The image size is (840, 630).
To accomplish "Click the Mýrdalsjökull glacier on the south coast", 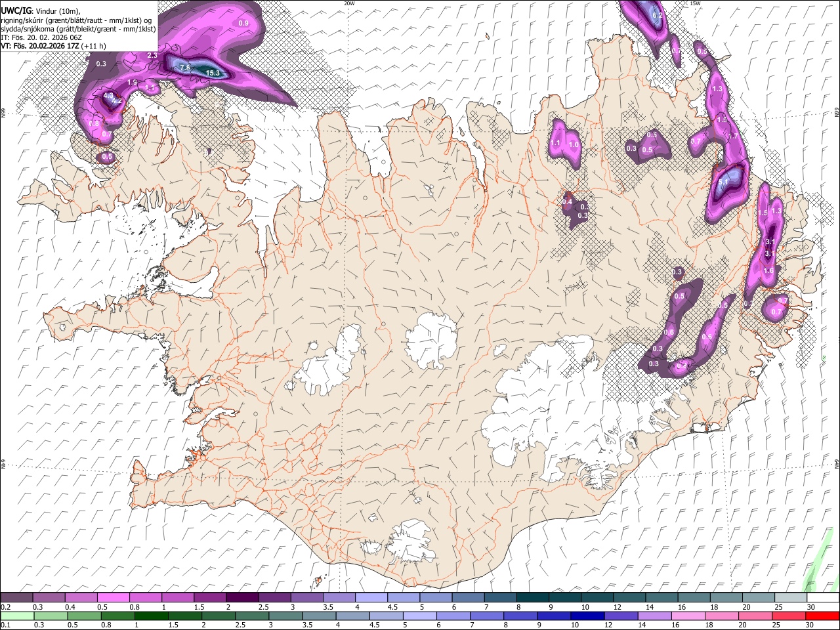I will click(x=409, y=542).
